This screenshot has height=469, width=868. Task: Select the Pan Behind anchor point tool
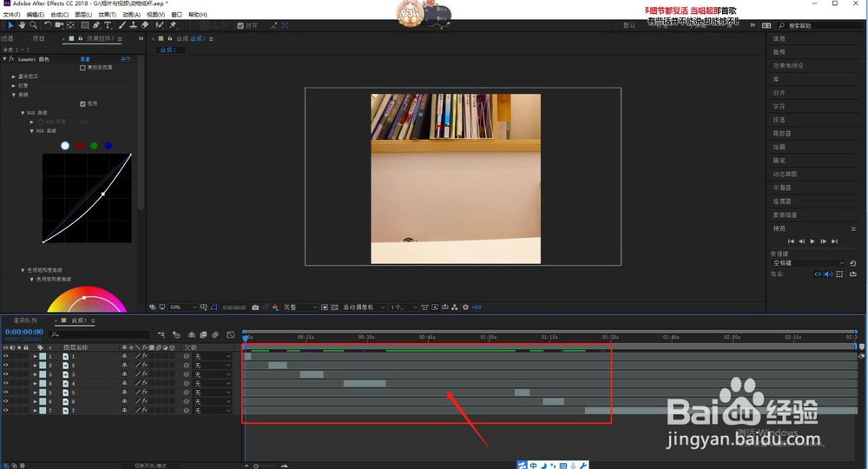point(70,25)
